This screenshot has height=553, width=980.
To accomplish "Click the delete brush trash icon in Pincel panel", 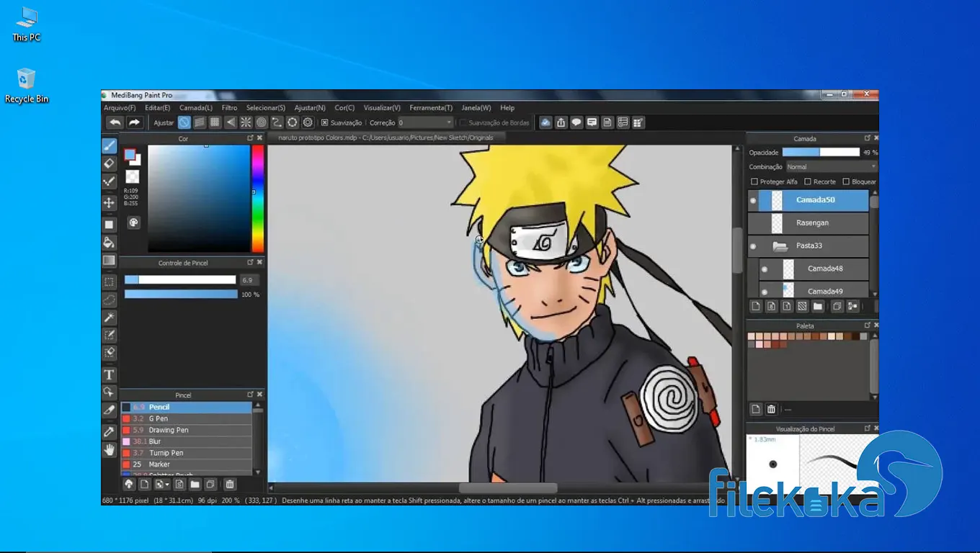I will point(230,485).
